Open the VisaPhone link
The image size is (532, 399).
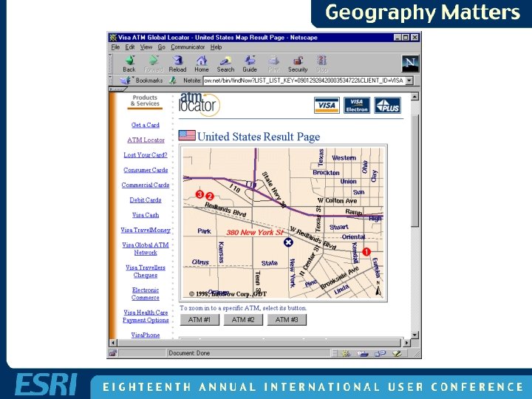146,335
